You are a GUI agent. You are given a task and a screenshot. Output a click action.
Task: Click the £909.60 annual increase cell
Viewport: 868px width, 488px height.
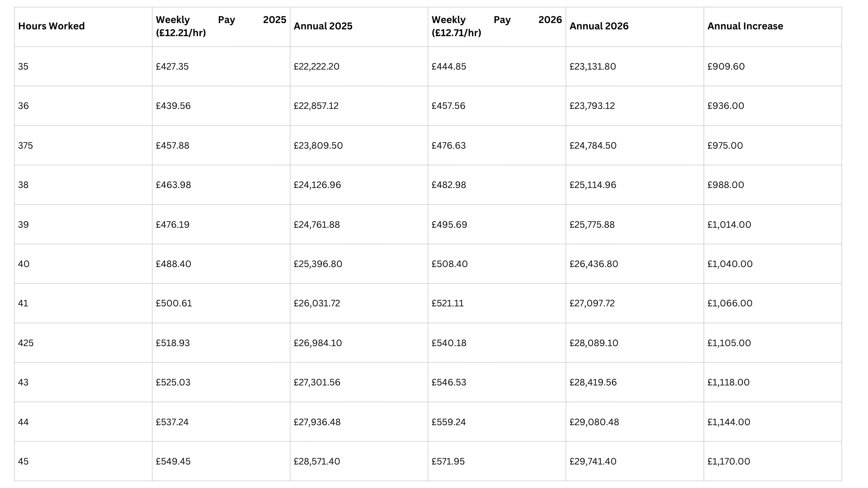[726, 66]
